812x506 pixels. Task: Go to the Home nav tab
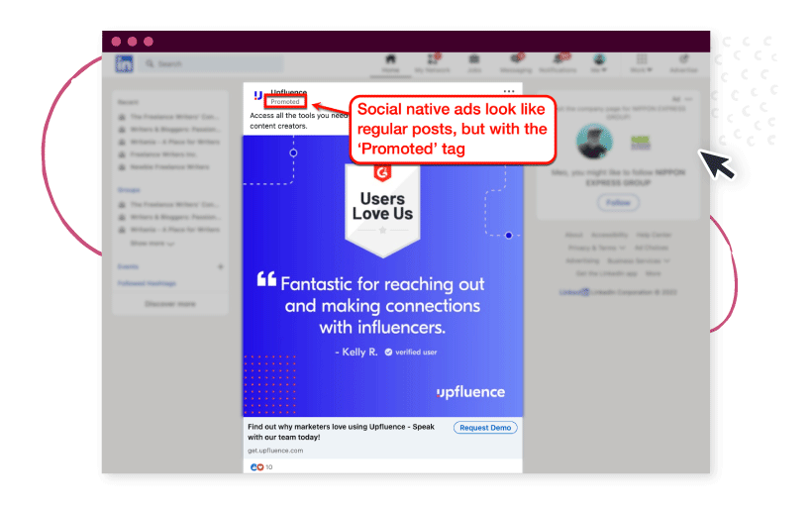point(390,63)
